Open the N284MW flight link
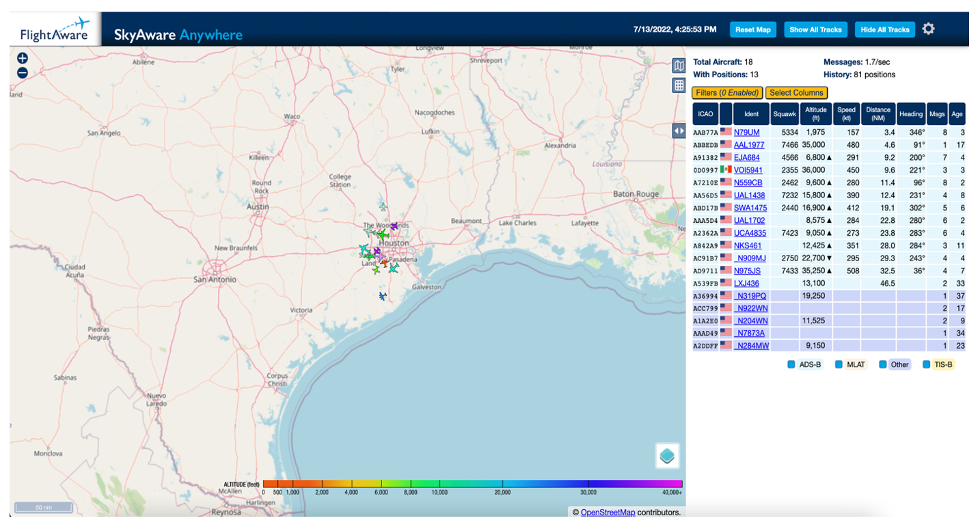 751,346
